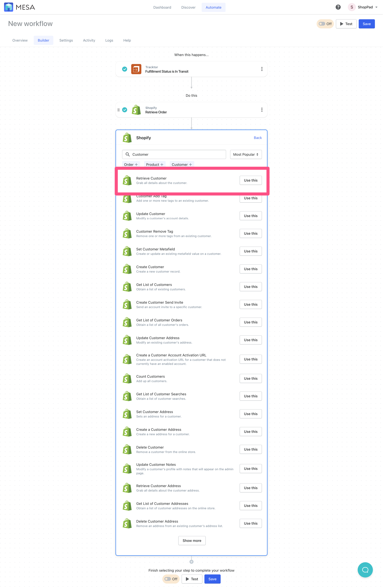The height and width of the screenshot is (588, 383).
Task: Click the Customer search input field
Action: click(x=174, y=154)
